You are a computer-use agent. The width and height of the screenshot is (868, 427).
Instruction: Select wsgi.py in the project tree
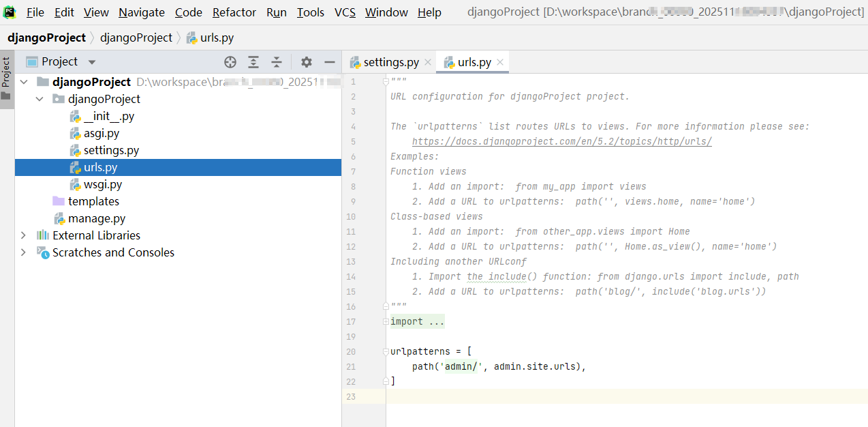point(103,184)
